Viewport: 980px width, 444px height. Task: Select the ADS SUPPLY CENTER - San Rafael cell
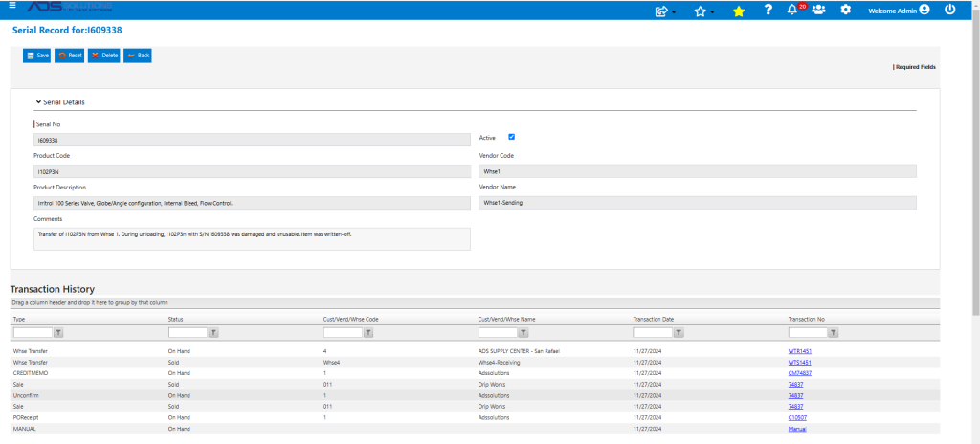coord(519,351)
